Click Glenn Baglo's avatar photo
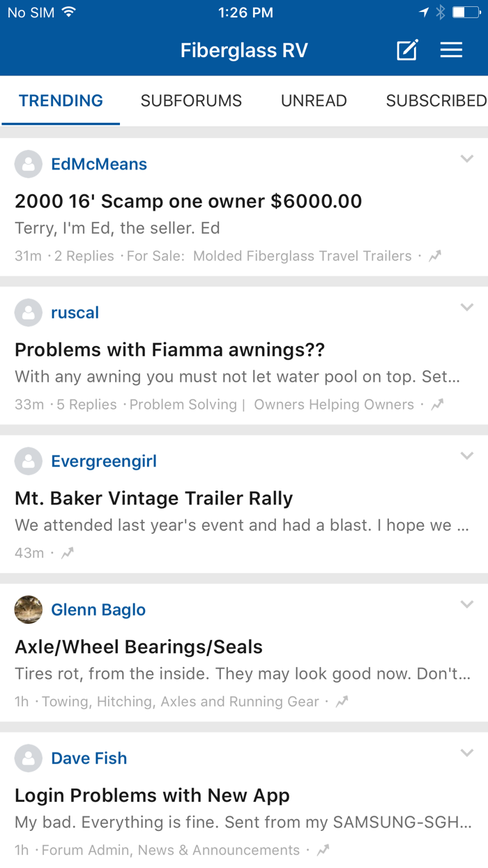 [28, 609]
